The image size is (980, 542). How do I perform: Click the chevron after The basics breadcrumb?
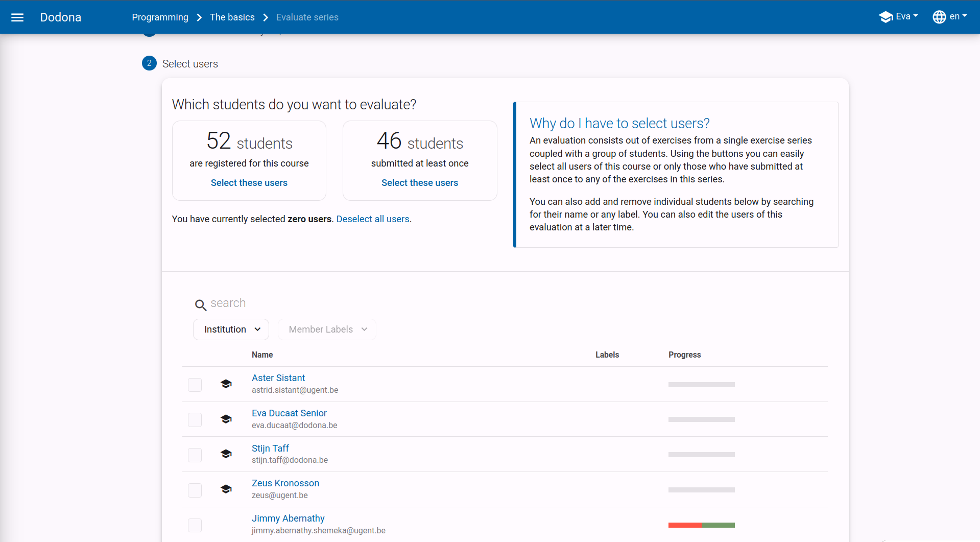[266, 17]
